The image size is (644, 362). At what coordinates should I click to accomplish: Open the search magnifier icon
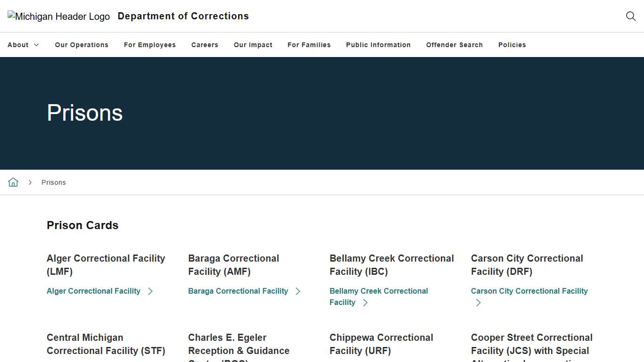point(630,16)
